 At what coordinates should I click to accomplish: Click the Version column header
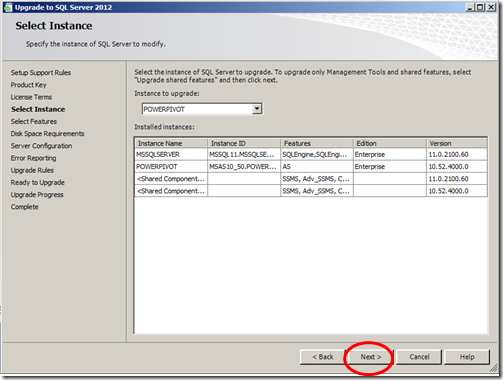point(457,143)
